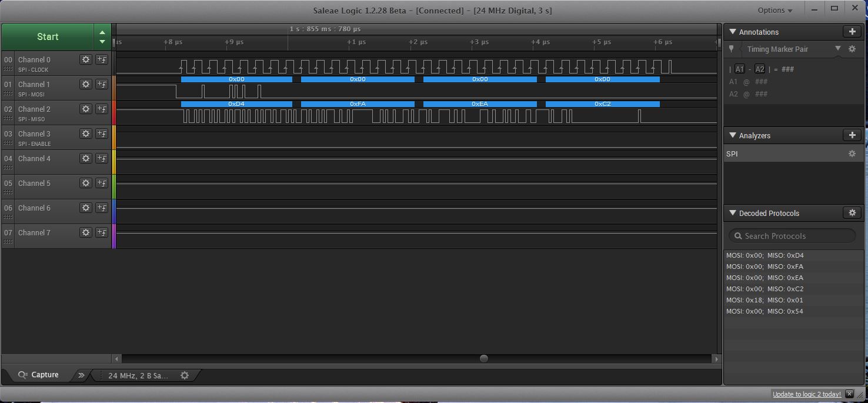Image resolution: width=868 pixels, height=403 pixels.
Task: Collapse the Analyzers panel
Action: 733,135
